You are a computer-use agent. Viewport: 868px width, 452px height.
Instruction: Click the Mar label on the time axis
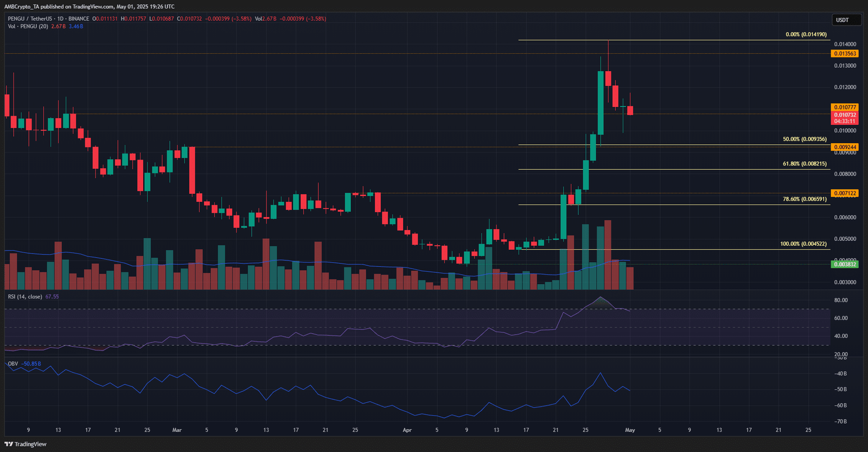(x=177, y=430)
